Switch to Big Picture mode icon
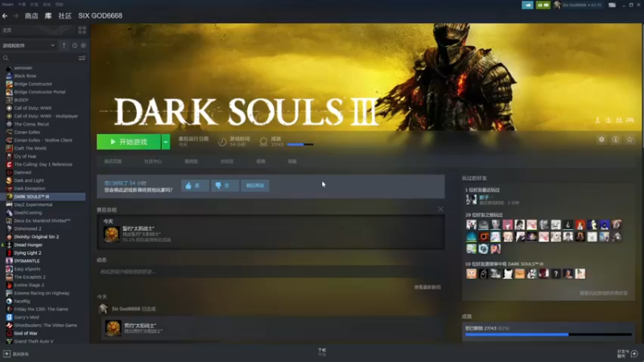The width and height of the screenshot is (644, 362). coord(612,5)
